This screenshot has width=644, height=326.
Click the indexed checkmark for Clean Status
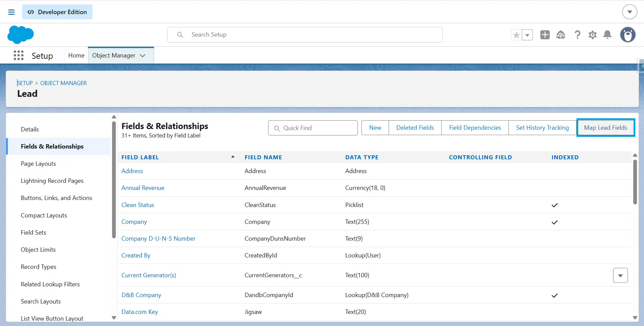(x=554, y=205)
